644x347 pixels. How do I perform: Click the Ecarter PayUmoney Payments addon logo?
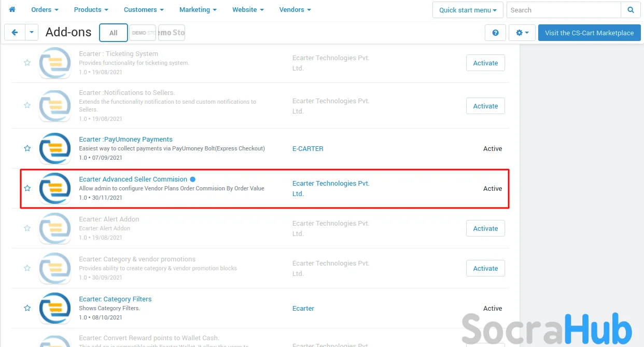(x=55, y=148)
